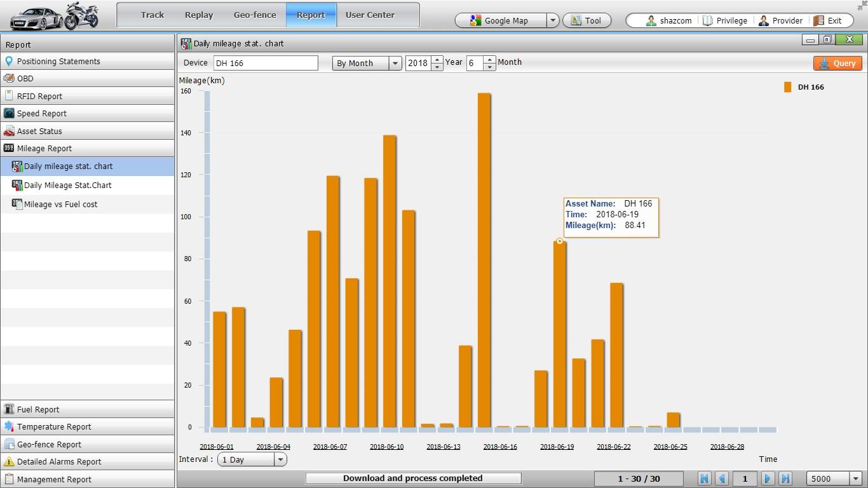Click the Device input field
Viewport: 868px width, 488px height.
[266, 64]
